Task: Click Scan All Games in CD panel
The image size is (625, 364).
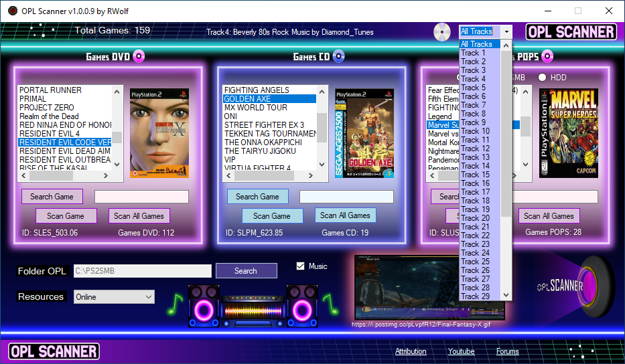Action: (x=345, y=215)
